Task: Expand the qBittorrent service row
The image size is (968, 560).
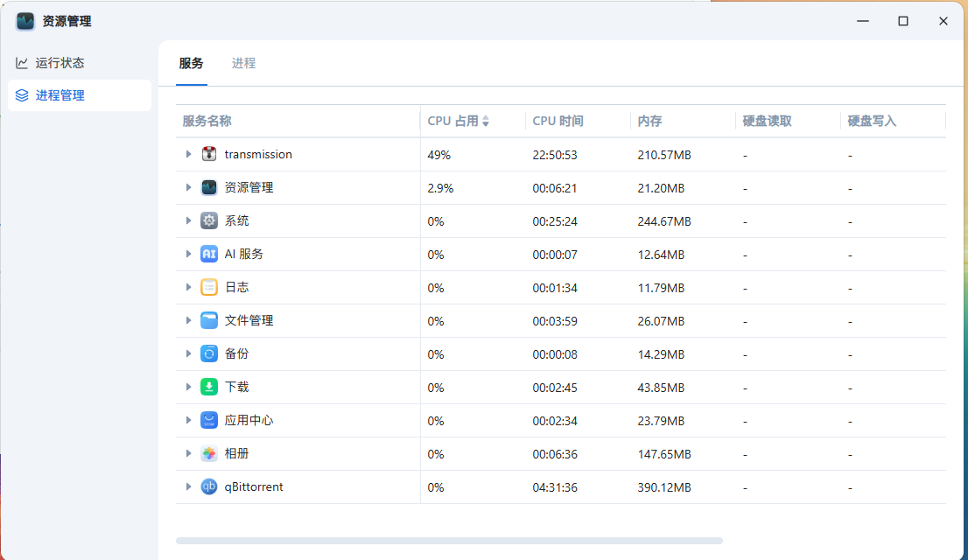Action: pos(188,486)
